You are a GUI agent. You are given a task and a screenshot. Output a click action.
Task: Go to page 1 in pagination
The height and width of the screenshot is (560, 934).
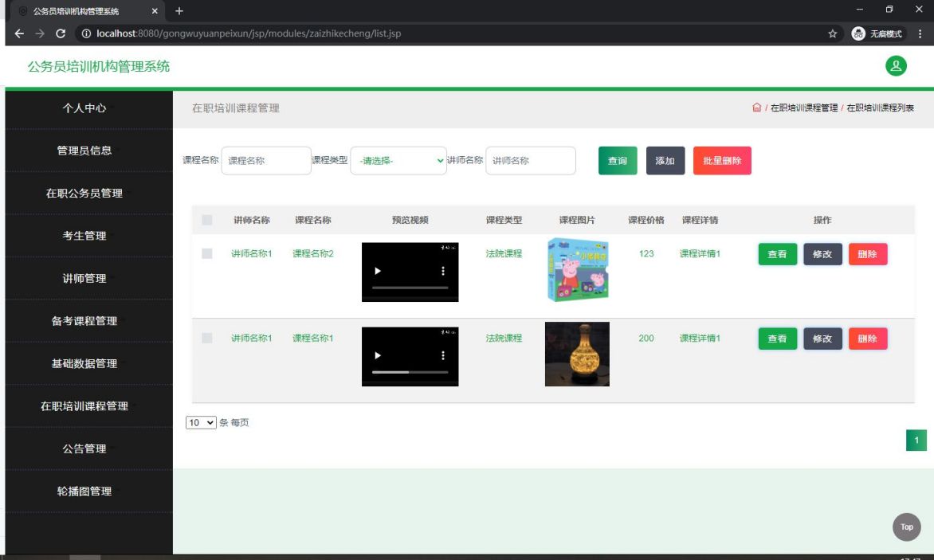pyautogui.click(x=916, y=441)
